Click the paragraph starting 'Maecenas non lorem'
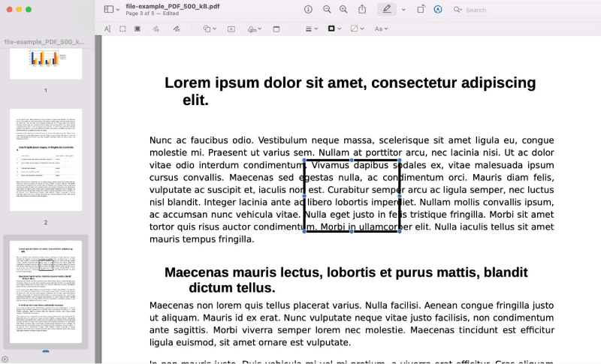601x364 pixels. pos(352,323)
